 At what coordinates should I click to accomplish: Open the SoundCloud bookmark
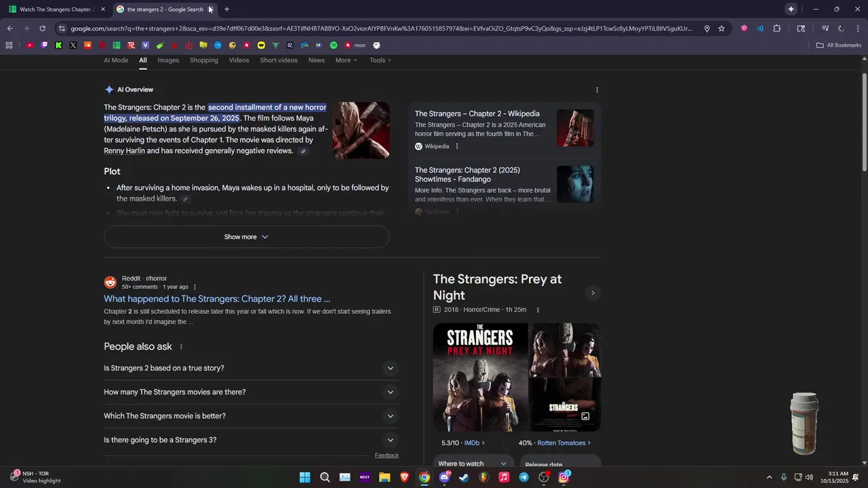point(87,45)
